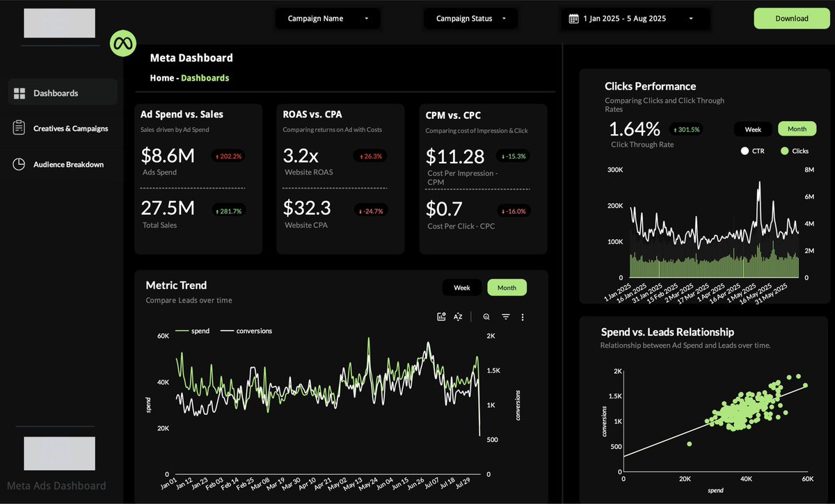Click the 281.7% Total Sales change badge
This screenshot has height=504, width=835.
(x=228, y=211)
